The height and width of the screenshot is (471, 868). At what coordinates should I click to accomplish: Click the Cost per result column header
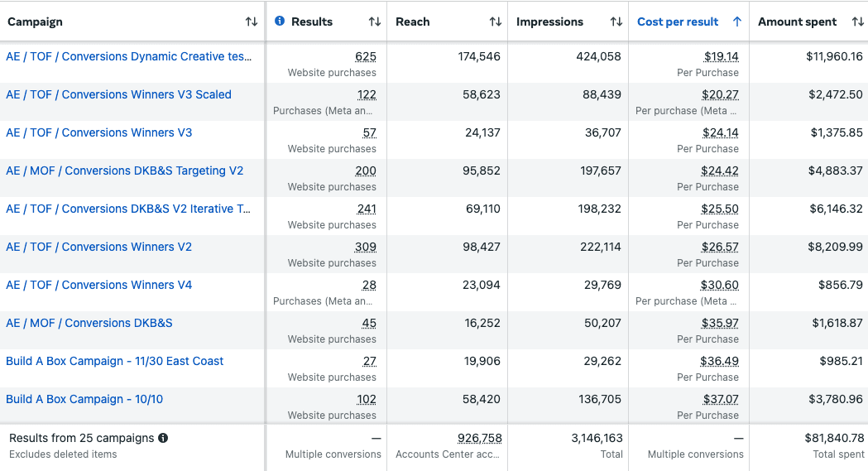(x=678, y=22)
